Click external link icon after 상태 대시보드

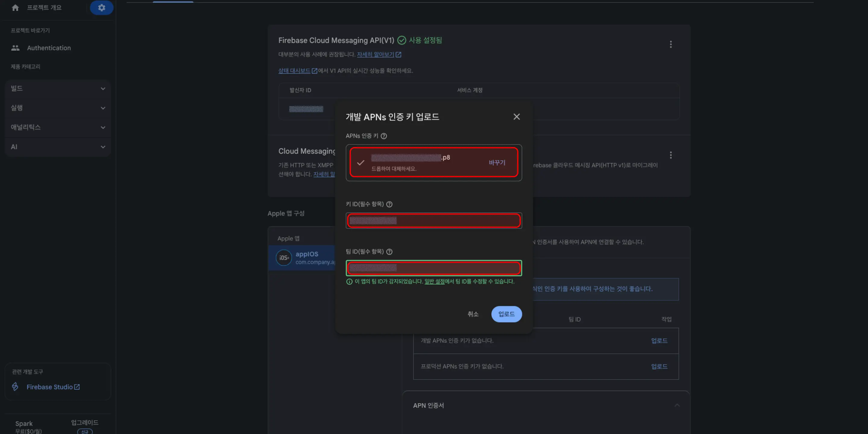point(314,71)
